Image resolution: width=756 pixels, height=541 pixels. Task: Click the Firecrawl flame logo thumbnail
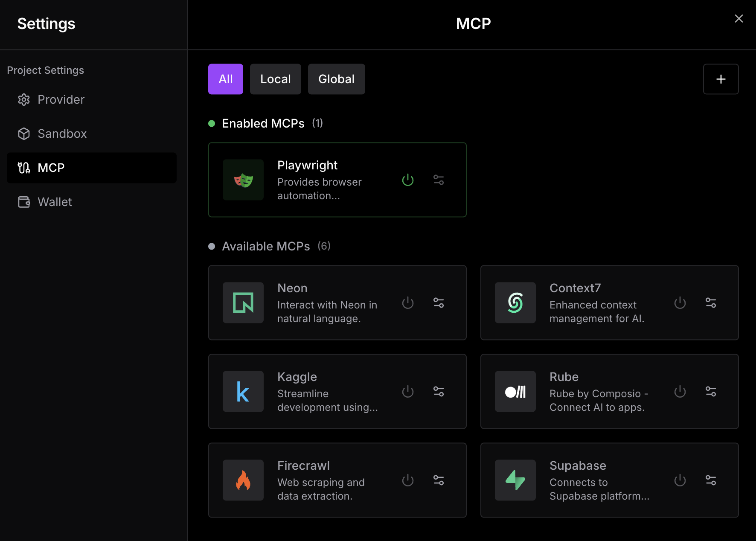point(243,480)
